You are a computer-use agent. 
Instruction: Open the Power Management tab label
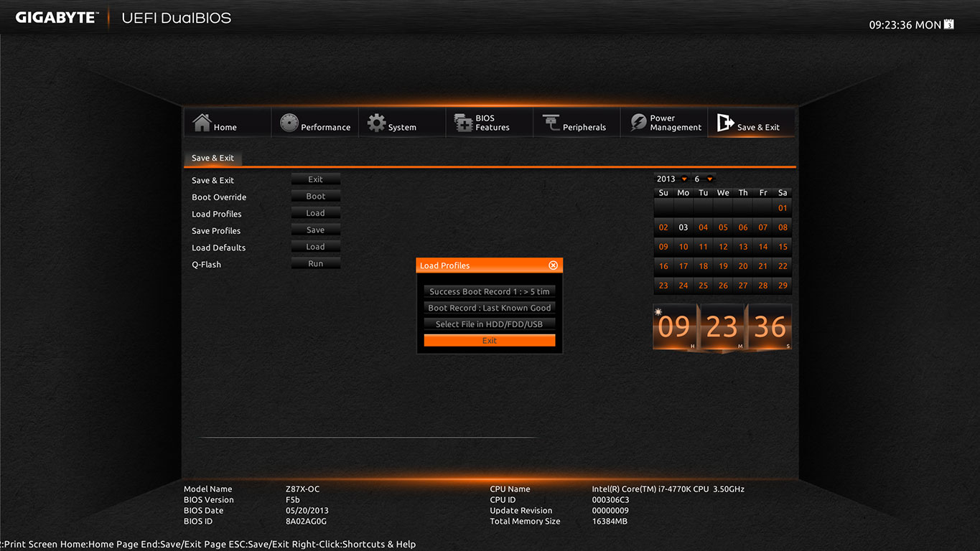coord(676,123)
